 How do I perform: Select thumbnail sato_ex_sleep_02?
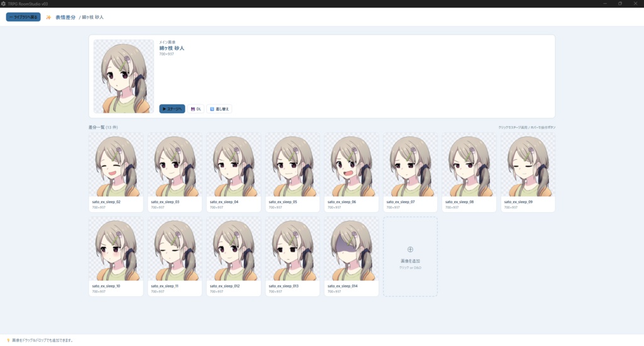pos(116,165)
